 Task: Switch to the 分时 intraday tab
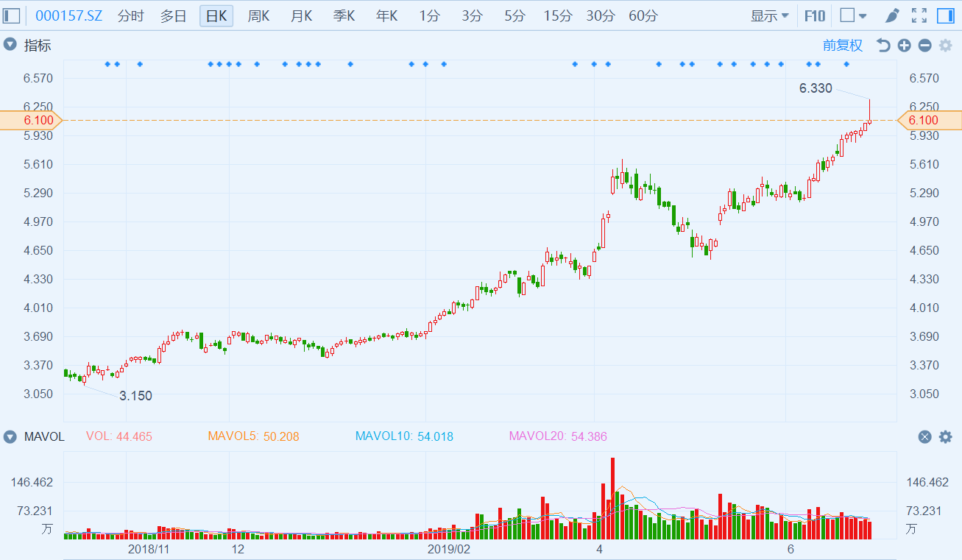[x=131, y=15]
